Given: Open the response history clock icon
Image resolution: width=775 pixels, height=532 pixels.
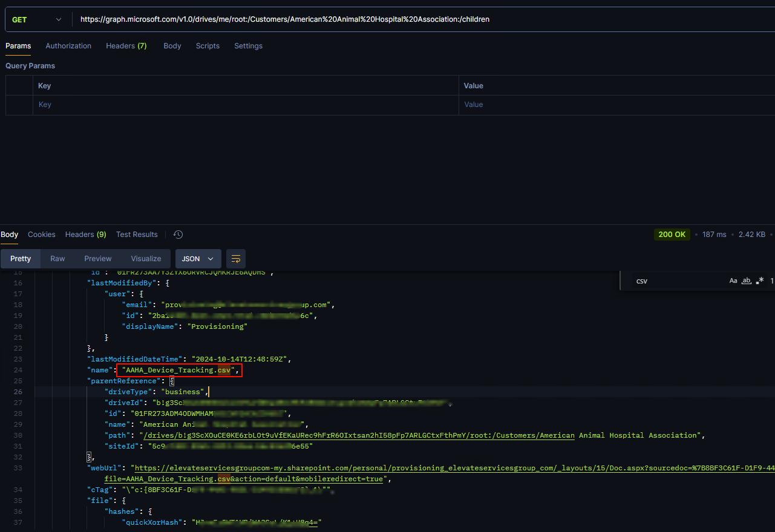Looking at the screenshot, I should tap(178, 235).
